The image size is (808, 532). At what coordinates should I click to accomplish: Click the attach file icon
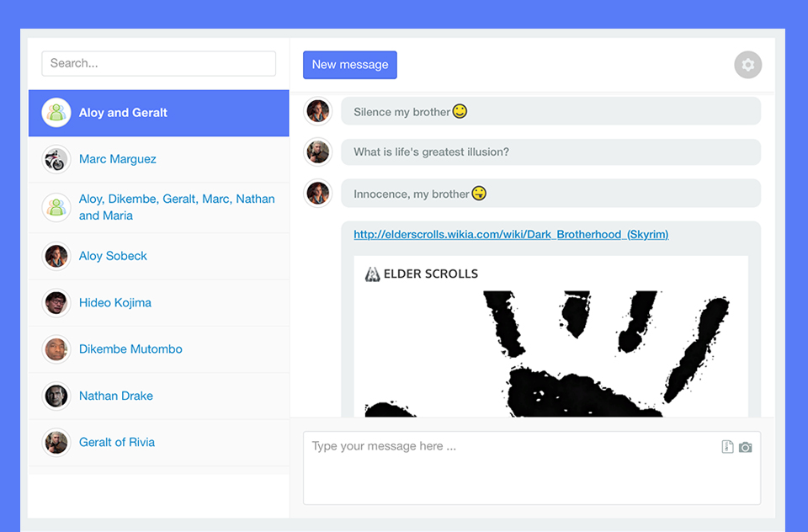pyautogui.click(x=727, y=446)
